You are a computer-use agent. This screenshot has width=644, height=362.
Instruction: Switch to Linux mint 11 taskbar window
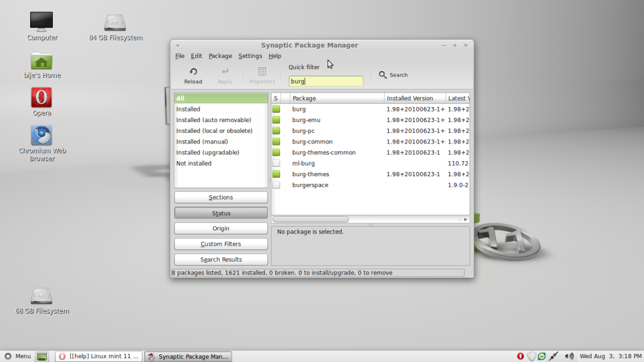(99, 356)
